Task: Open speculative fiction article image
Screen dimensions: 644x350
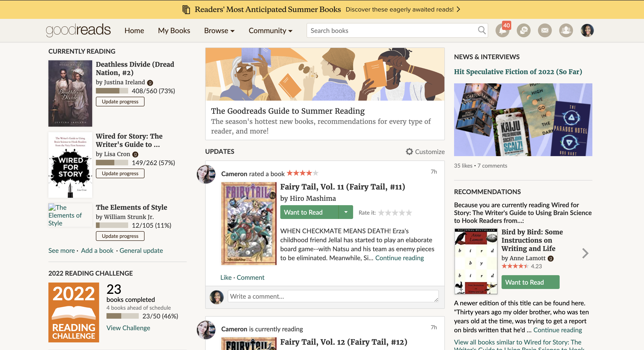Action: [523, 120]
